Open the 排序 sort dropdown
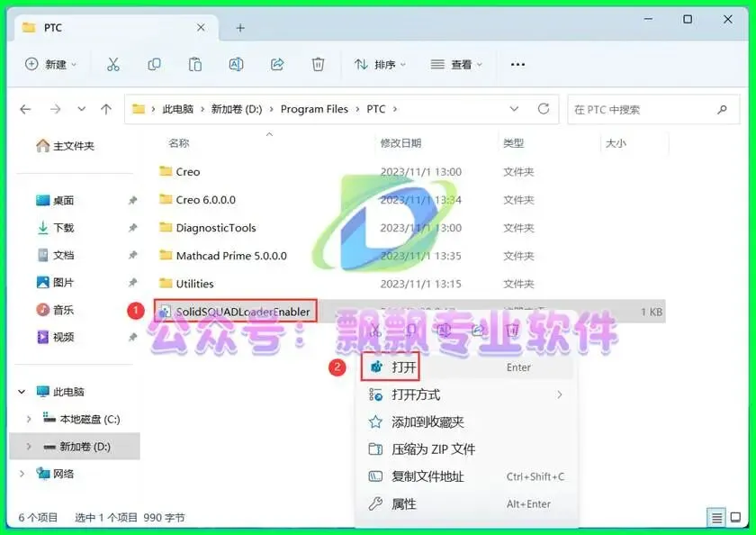 pyautogui.click(x=381, y=64)
